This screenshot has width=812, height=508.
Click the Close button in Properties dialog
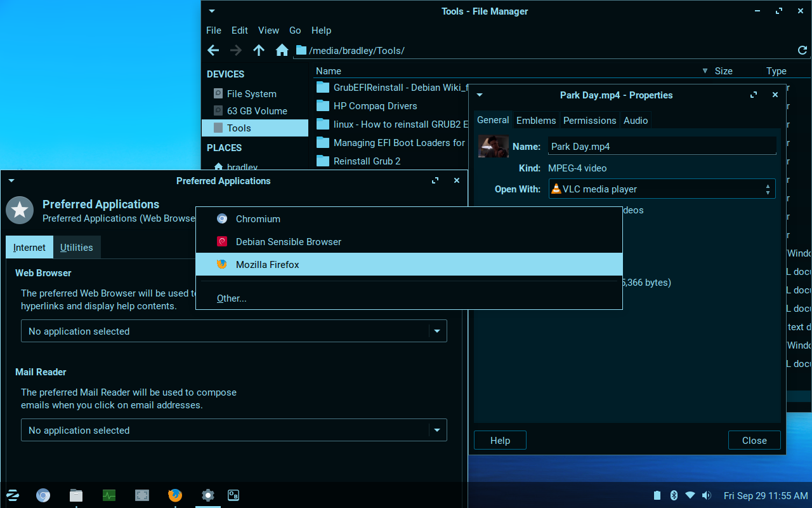(754, 441)
